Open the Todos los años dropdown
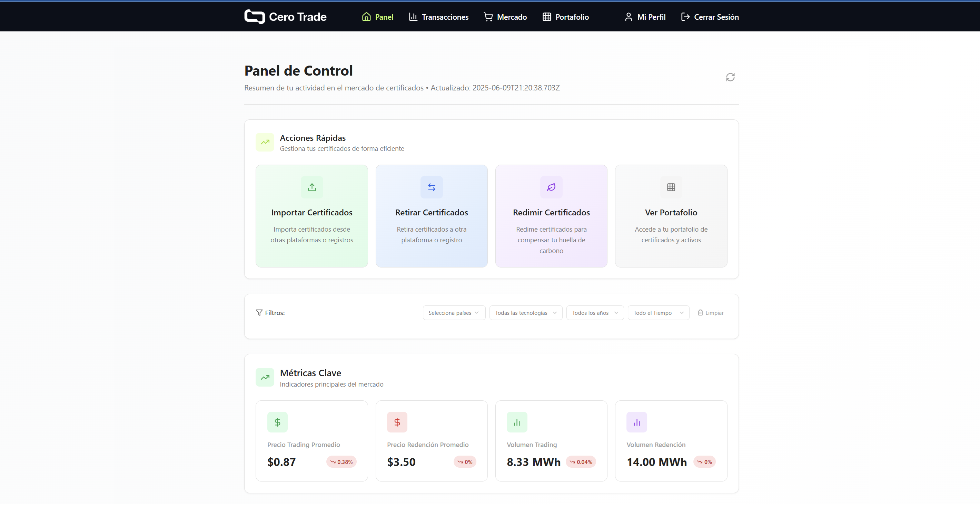 [594, 313]
